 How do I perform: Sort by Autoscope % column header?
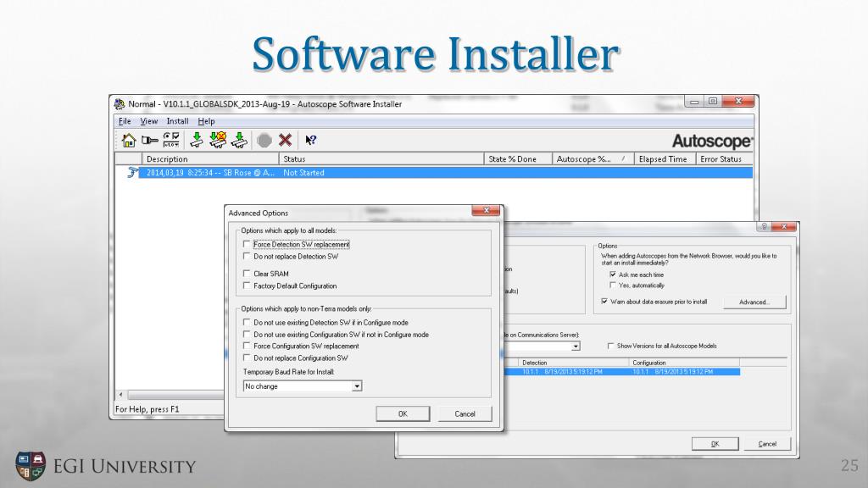point(593,158)
